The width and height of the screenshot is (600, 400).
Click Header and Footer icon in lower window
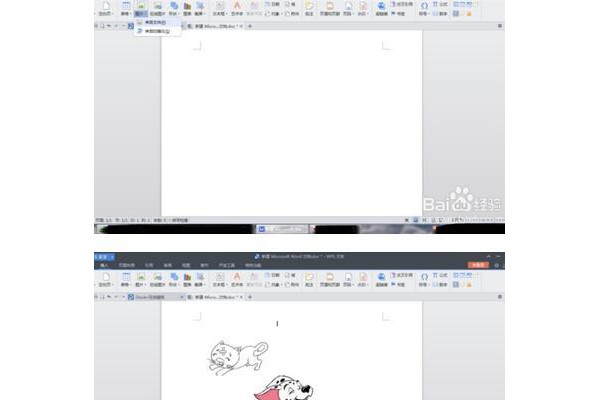tap(329, 277)
